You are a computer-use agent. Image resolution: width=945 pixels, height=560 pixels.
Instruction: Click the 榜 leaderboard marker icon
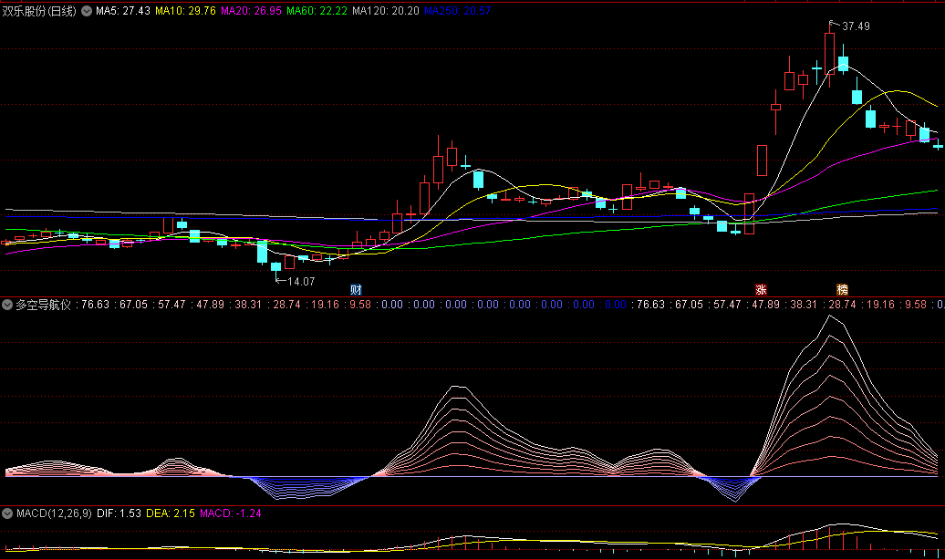tap(842, 289)
